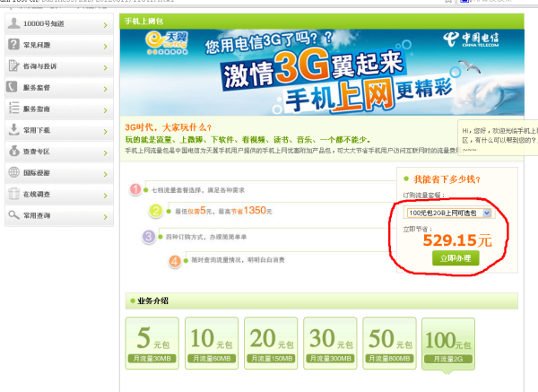Expand the 10000号知道 row arrow
The image size is (538, 392).
105,25
